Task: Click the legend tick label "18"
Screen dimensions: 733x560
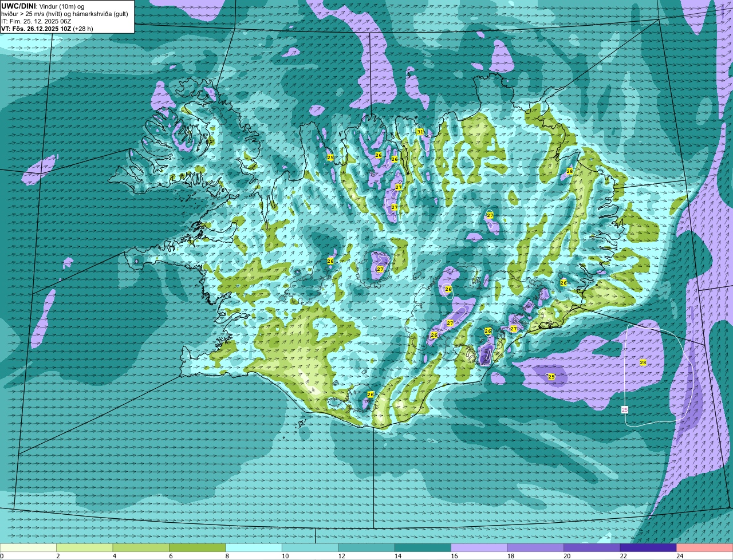Action: coord(511,556)
